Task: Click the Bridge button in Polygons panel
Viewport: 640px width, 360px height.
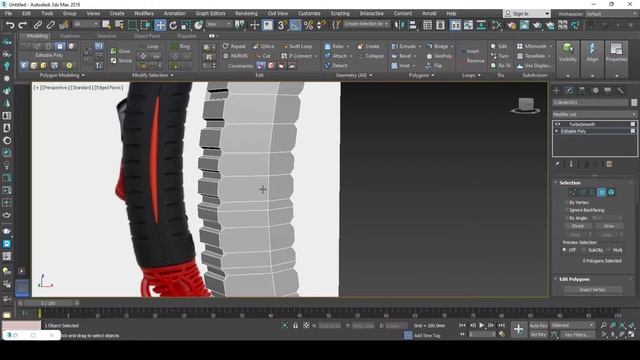Action: (440, 46)
